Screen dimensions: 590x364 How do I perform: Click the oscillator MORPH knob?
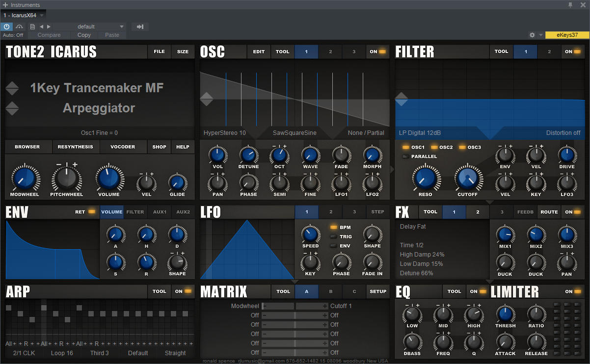(372, 156)
